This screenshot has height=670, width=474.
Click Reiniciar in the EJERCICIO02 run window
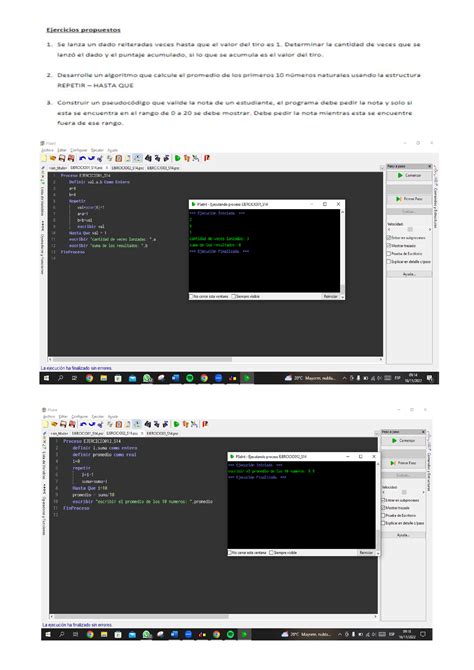coord(366,552)
